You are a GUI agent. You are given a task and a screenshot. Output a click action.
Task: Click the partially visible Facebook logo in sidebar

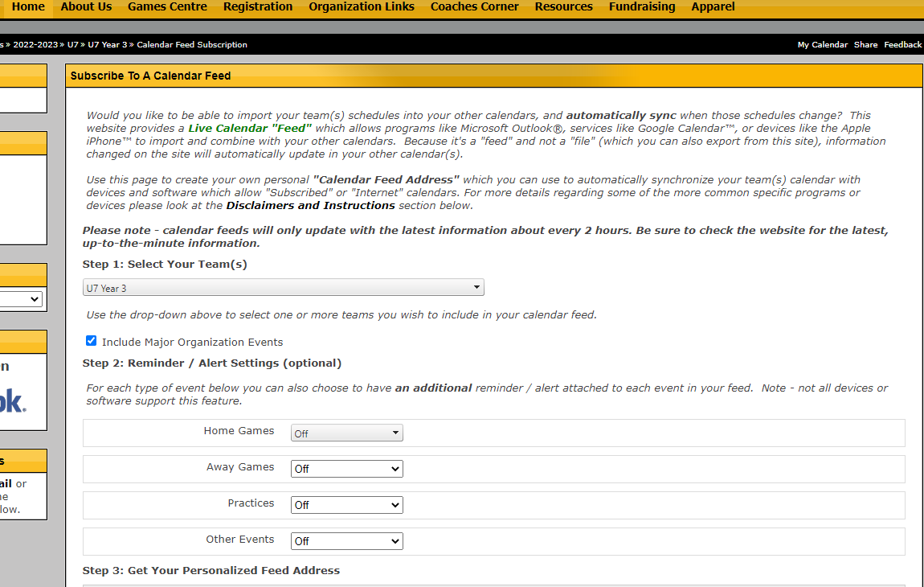coord(12,400)
